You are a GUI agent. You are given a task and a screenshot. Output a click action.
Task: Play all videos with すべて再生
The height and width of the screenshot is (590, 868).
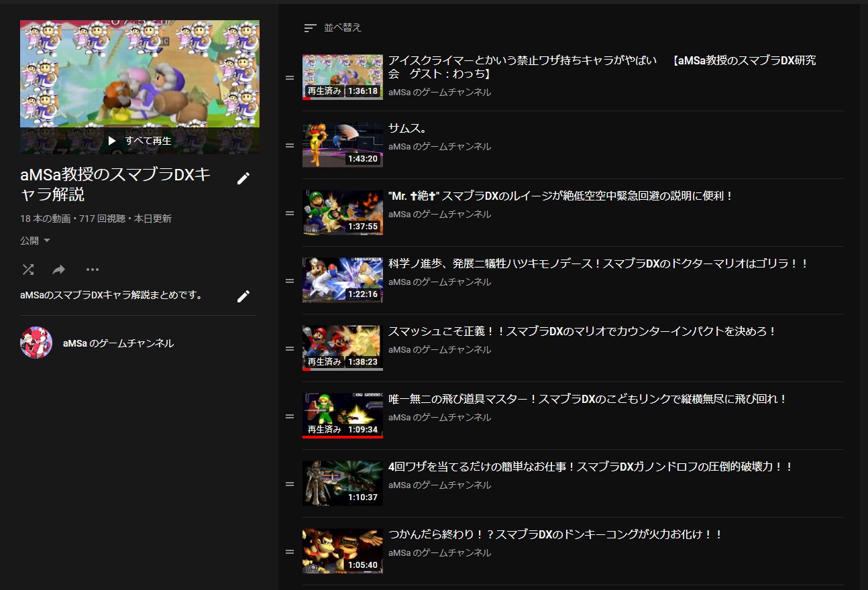click(x=140, y=141)
